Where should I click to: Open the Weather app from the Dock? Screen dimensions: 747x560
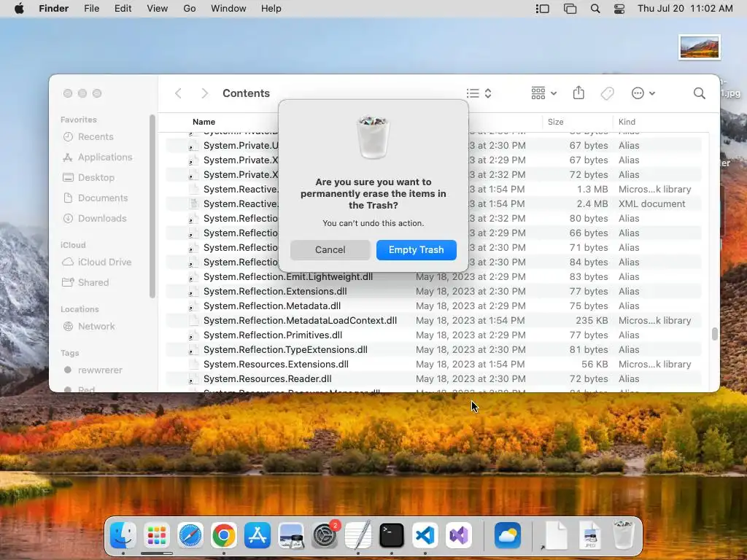pyautogui.click(x=508, y=536)
